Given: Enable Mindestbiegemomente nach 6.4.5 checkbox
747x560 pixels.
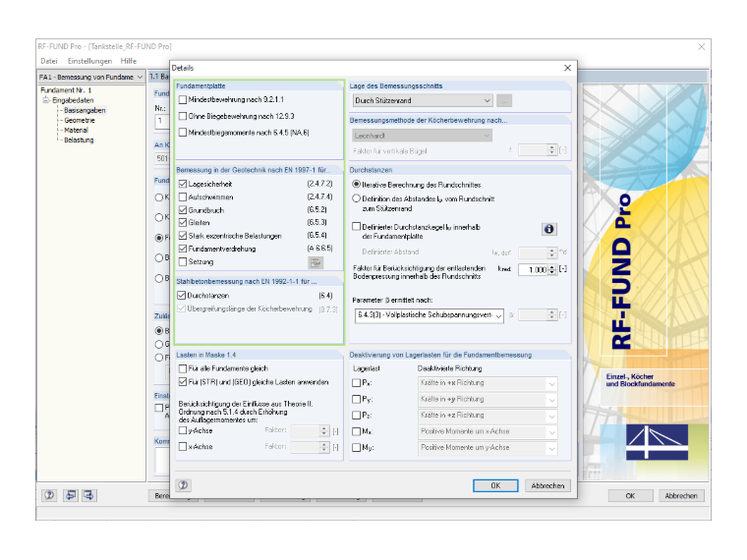Looking at the screenshot, I should pyautogui.click(x=183, y=133).
